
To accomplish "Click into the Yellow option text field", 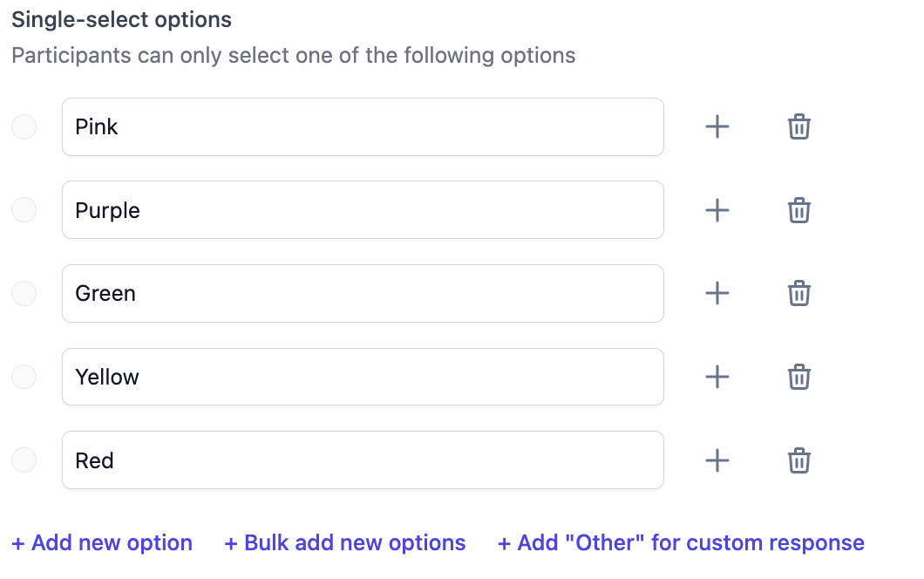I will tap(363, 377).
